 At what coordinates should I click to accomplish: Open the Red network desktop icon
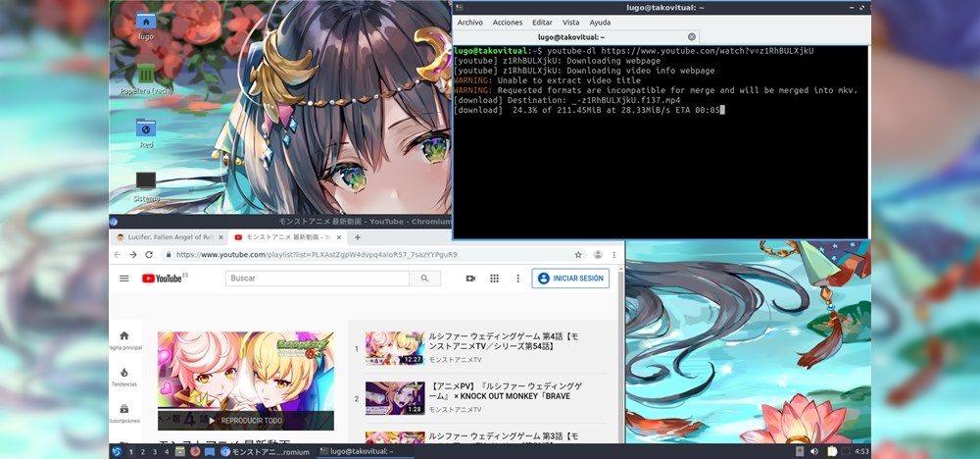point(146,132)
